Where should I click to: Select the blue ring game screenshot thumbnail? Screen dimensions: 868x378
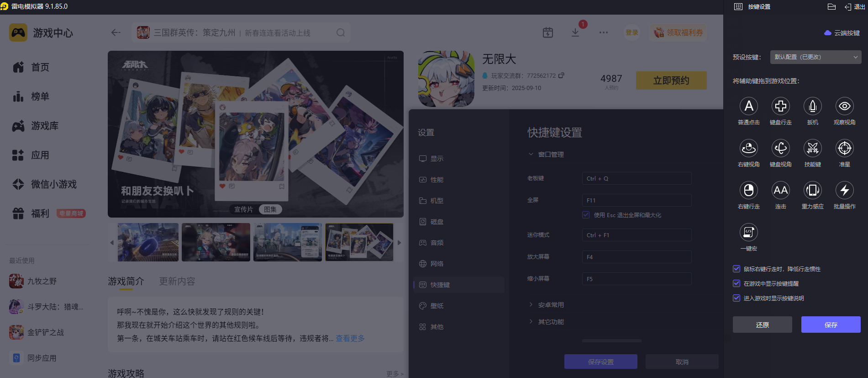pos(148,242)
